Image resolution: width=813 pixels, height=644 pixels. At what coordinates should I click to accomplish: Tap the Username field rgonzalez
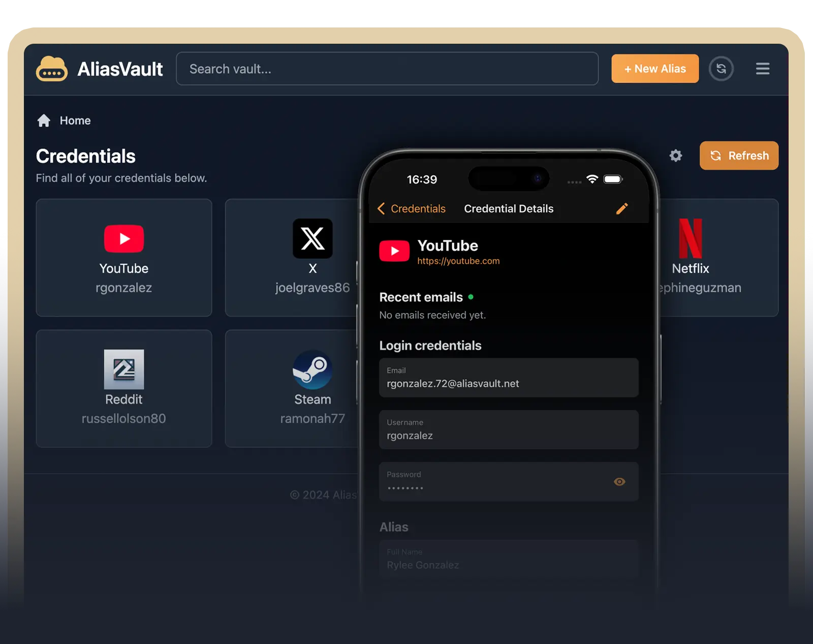point(508,430)
